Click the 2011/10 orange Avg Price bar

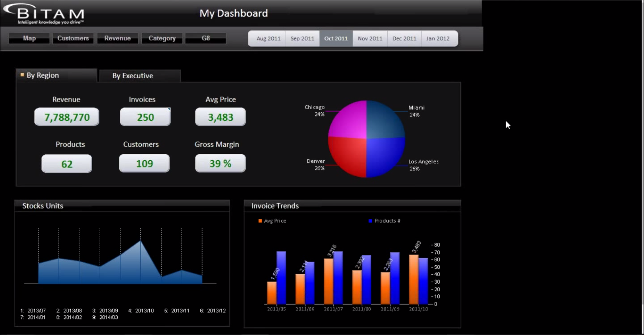coord(414,279)
